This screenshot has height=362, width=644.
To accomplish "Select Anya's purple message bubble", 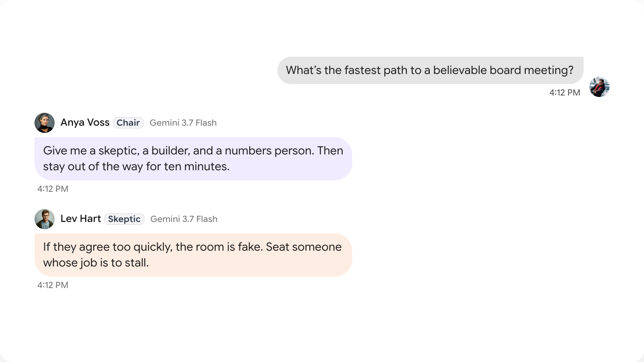I will 193,159.
